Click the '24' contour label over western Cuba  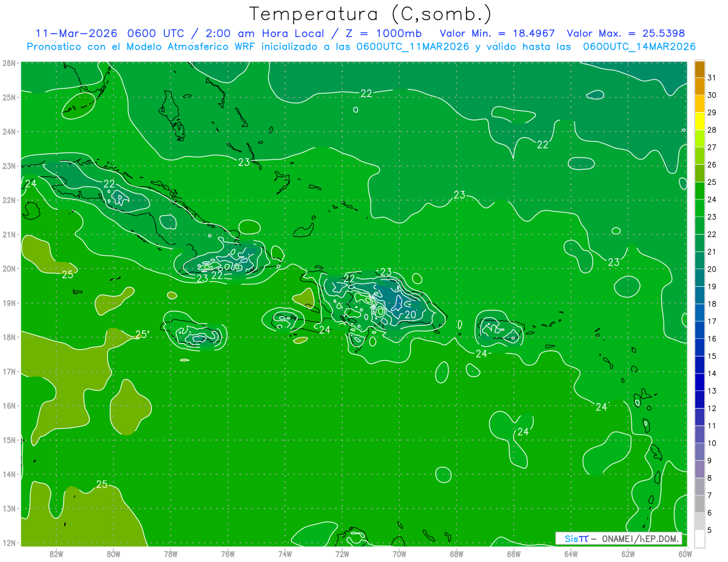[30, 184]
